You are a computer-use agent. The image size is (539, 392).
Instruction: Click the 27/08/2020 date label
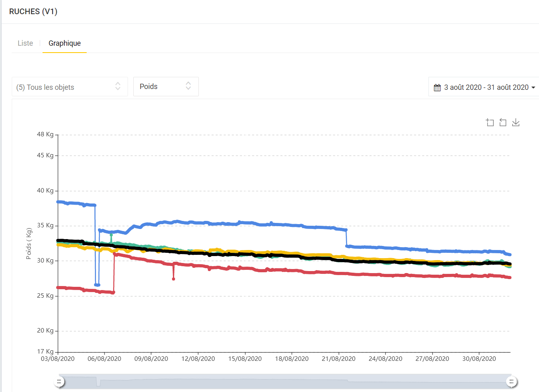tap(432, 359)
